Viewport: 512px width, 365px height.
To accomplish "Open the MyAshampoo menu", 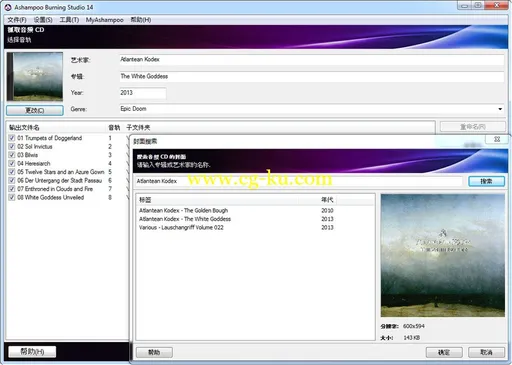I will 104,20.
